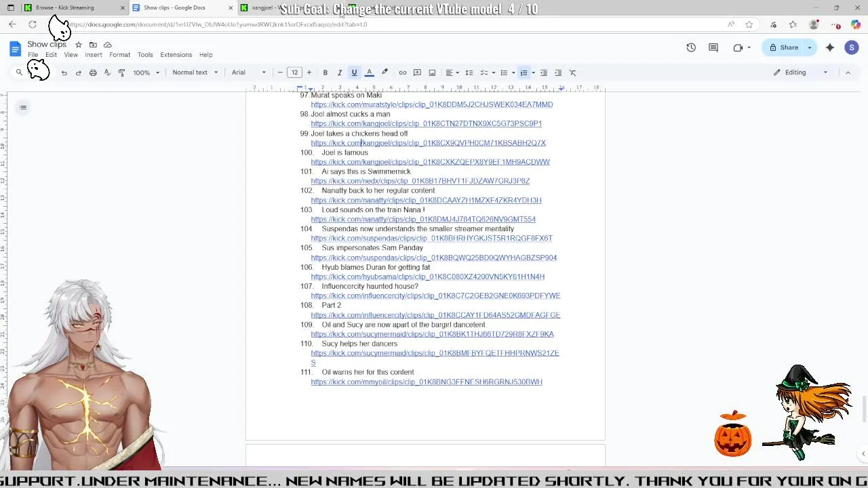Increase font size with plus button

[x=309, y=73]
